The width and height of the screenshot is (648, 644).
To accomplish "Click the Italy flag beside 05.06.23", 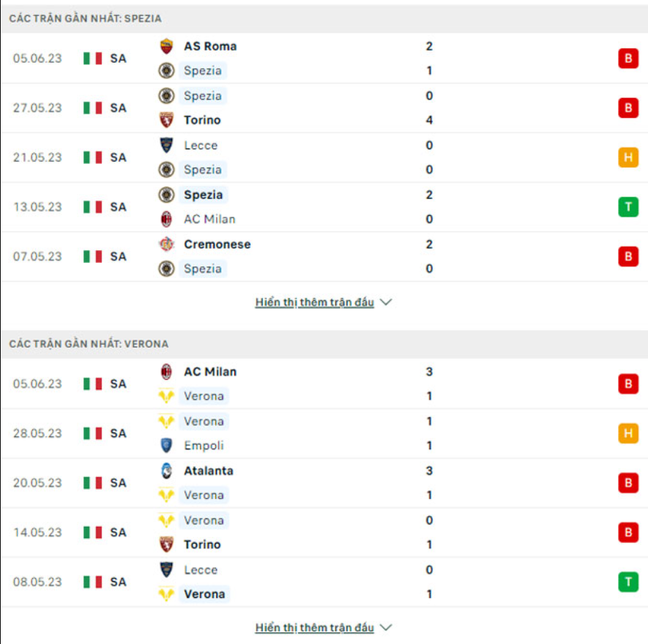I will pyautogui.click(x=92, y=58).
